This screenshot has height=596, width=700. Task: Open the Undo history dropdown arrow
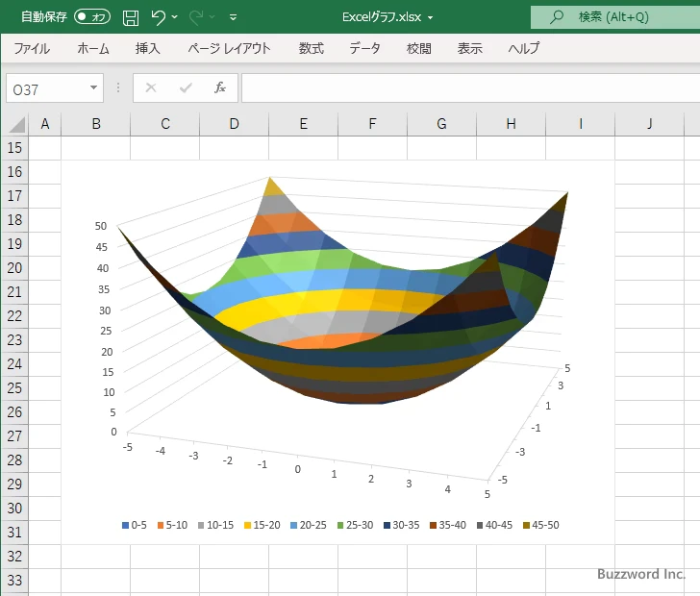(x=175, y=17)
